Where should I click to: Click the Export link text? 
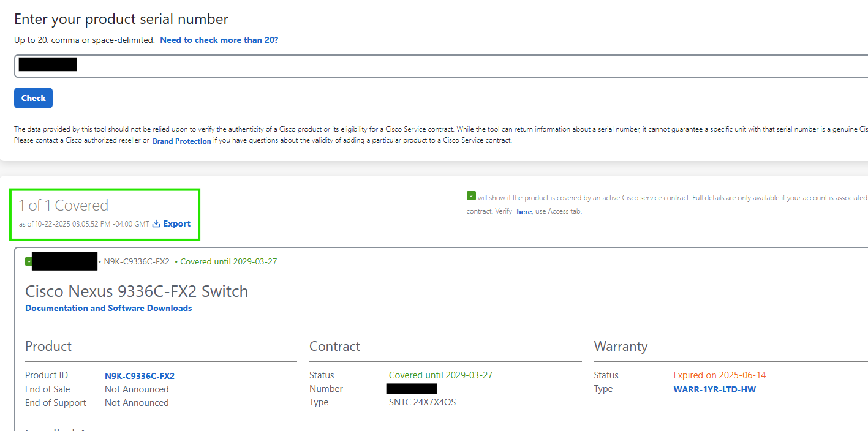coord(177,224)
